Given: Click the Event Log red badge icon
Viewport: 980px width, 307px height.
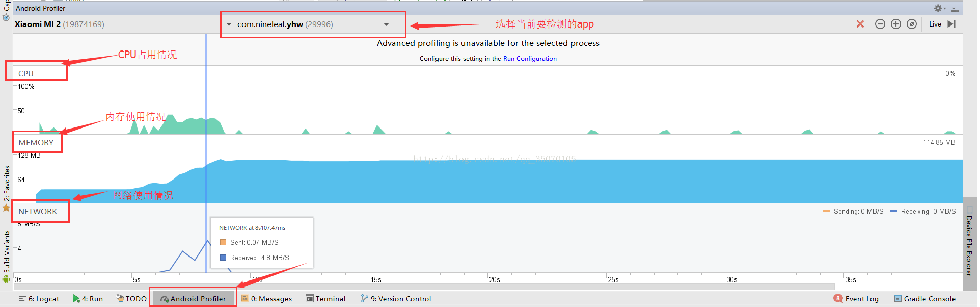Looking at the screenshot, I should click(x=838, y=298).
